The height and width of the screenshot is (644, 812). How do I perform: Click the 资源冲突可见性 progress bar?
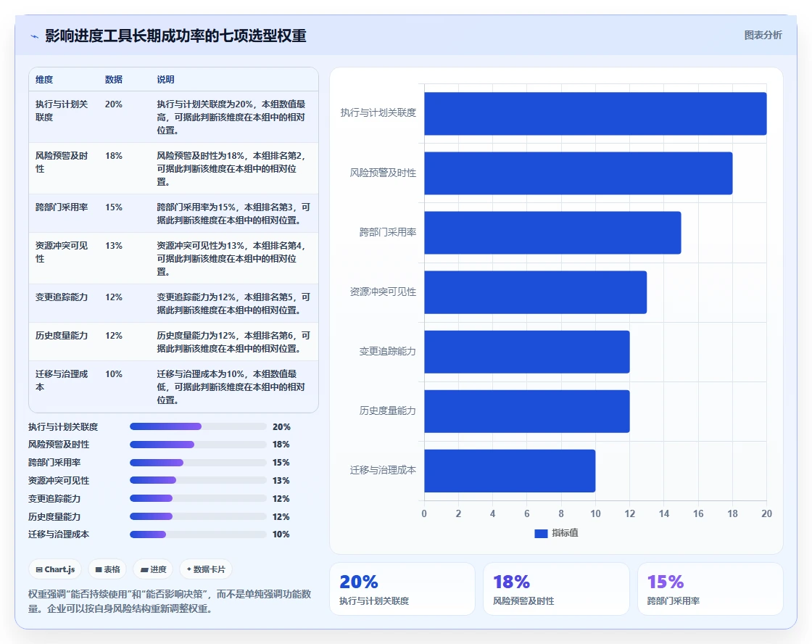[x=198, y=480]
